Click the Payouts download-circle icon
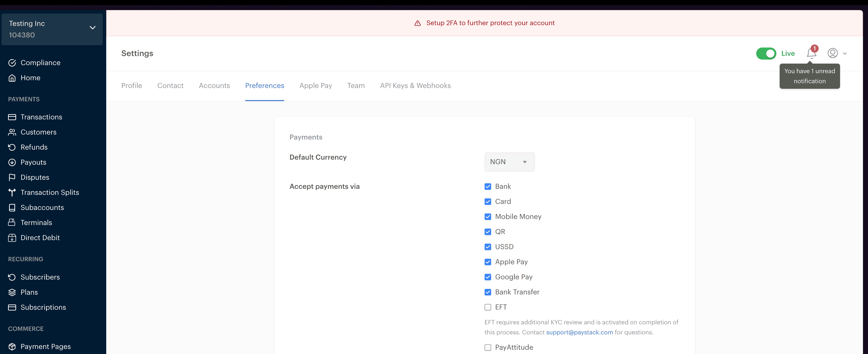 tap(12, 162)
